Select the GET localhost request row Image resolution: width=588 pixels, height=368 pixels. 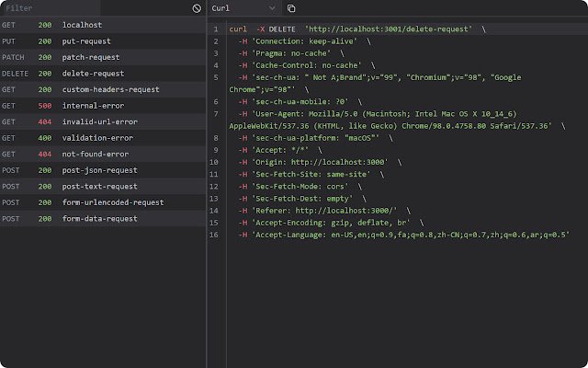coord(103,25)
